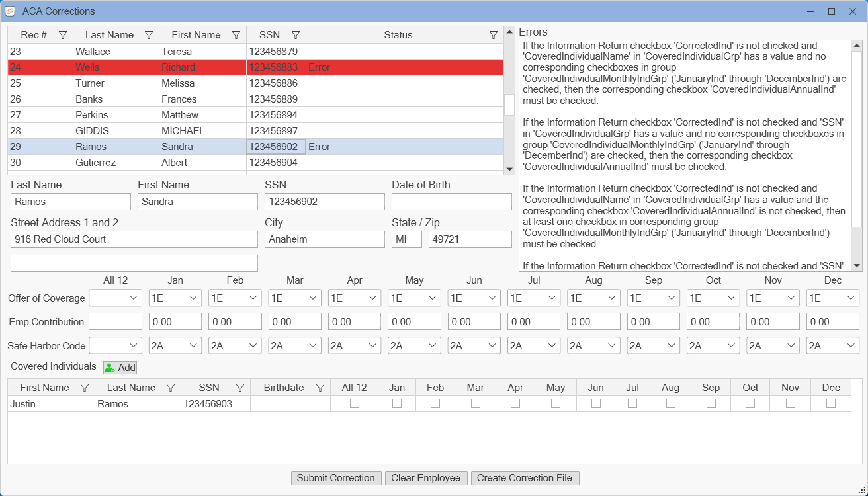This screenshot has height=496, width=868.
Task: Click the Last Name field containing Ramos
Action: click(x=70, y=202)
